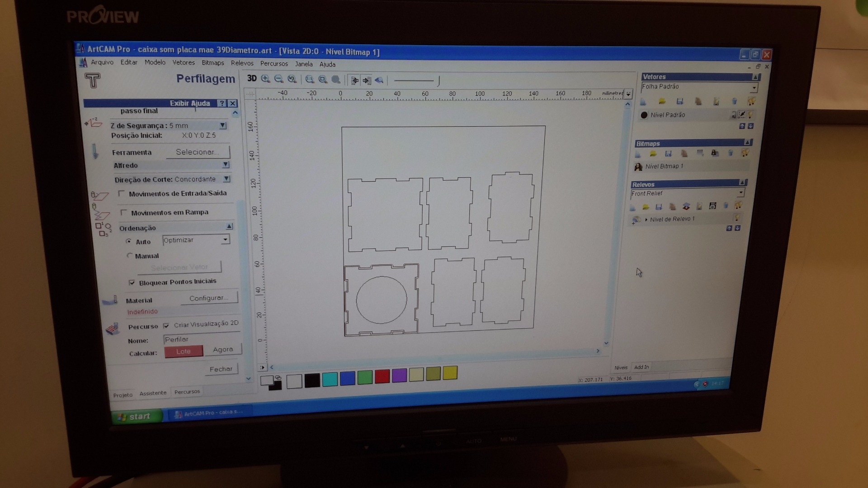Screen dimensions: 868x488
Task: Click Agora calculate button
Action: coord(223,349)
